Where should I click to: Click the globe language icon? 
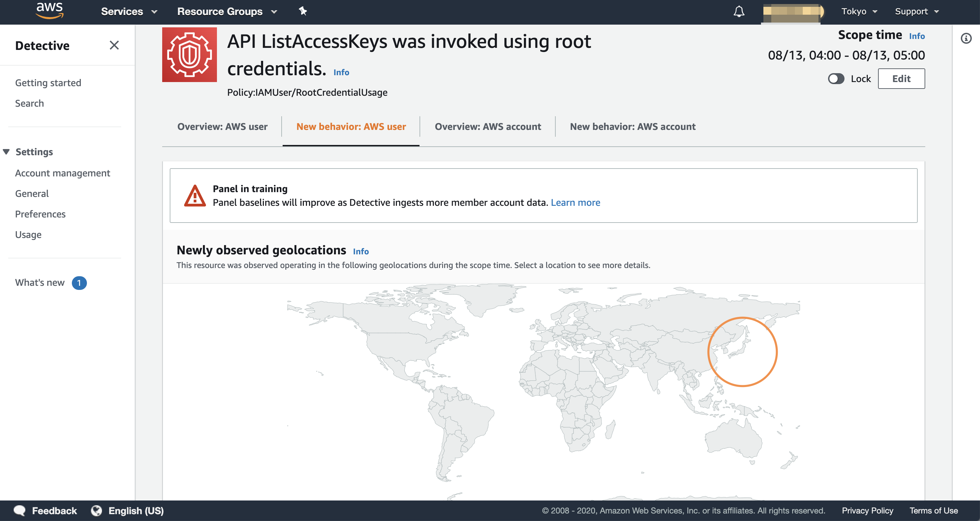pyautogui.click(x=96, y=510)
